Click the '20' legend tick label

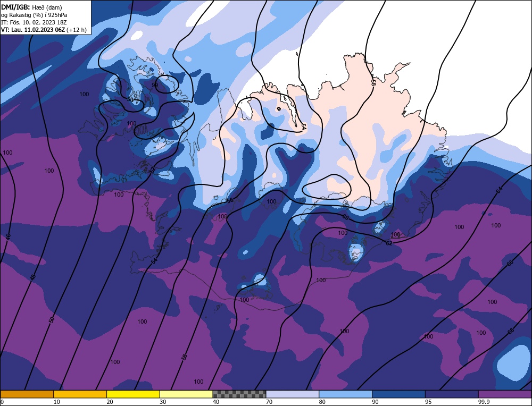[110, 402]
